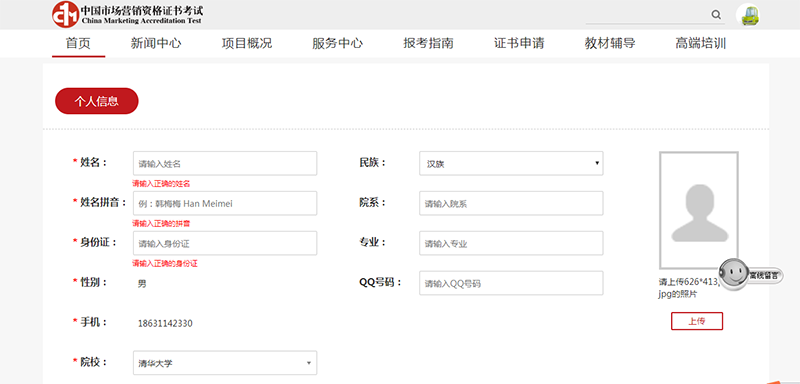Open 证书申请 menu

click(x=519, y=43)
